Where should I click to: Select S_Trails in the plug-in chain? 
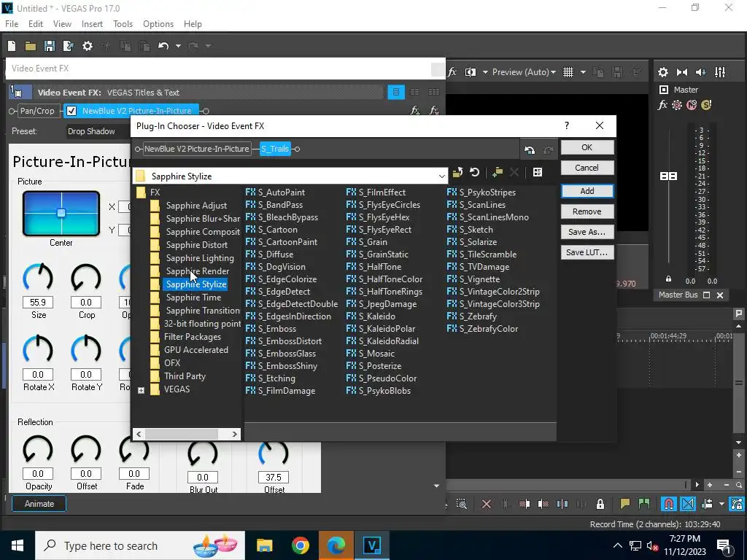coord(275,149)
